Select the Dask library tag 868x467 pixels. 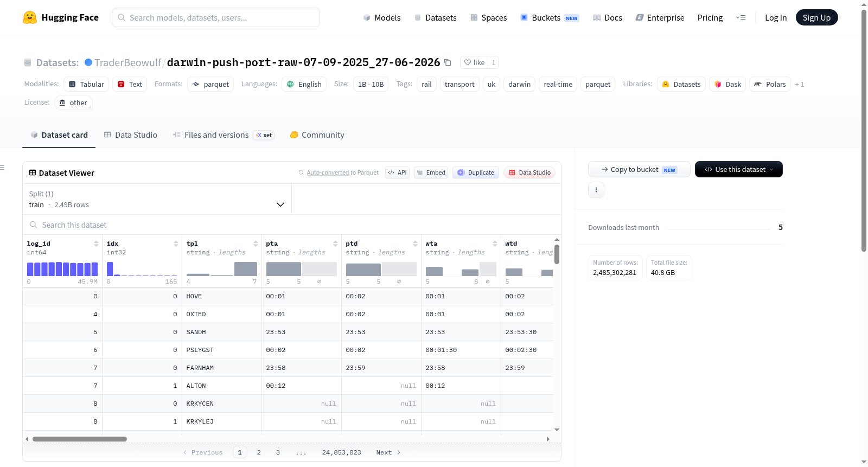click(727, 84)
